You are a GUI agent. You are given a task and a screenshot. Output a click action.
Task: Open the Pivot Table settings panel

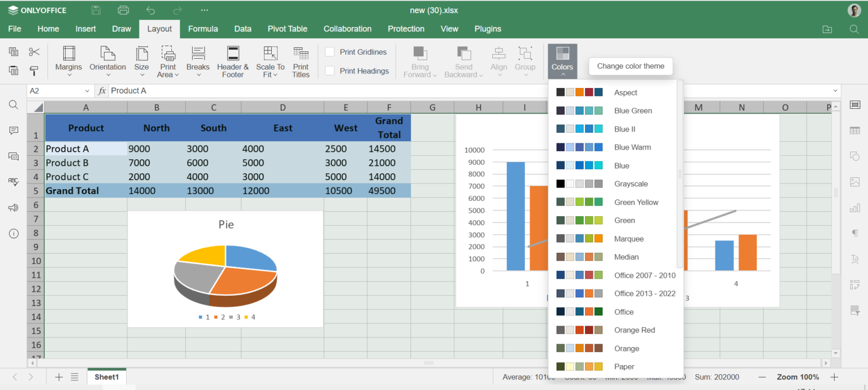pos(855,285)
